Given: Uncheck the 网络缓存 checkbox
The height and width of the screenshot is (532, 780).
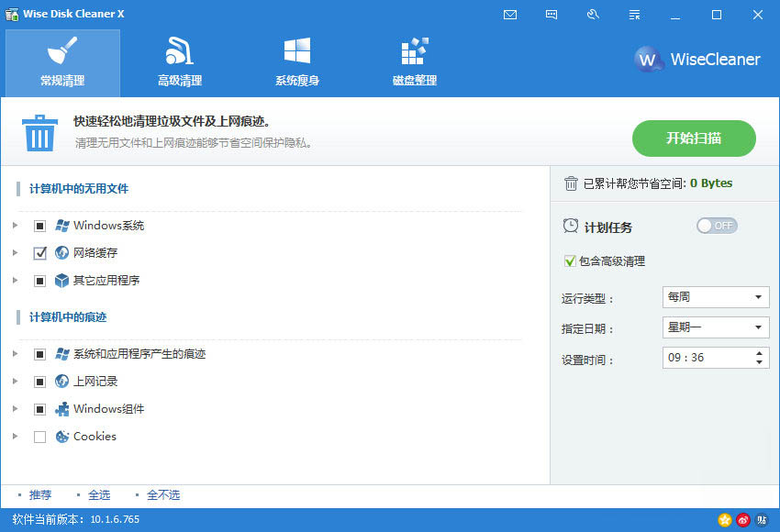Looking at the screenshot, I should point(40,252).
